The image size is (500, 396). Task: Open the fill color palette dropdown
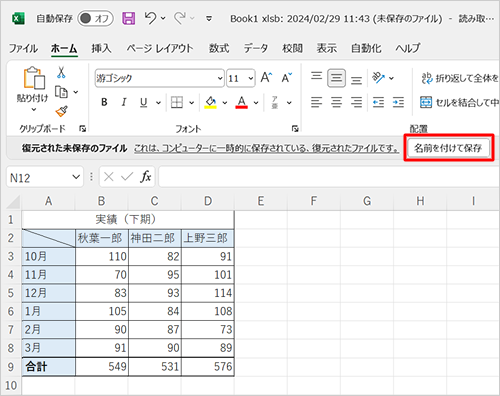(225, 103)
